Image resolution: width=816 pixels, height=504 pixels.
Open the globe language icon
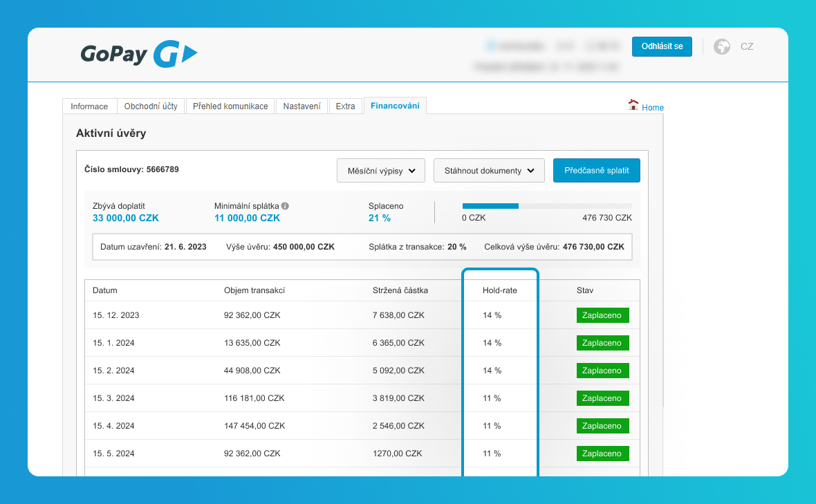[722, 47]
